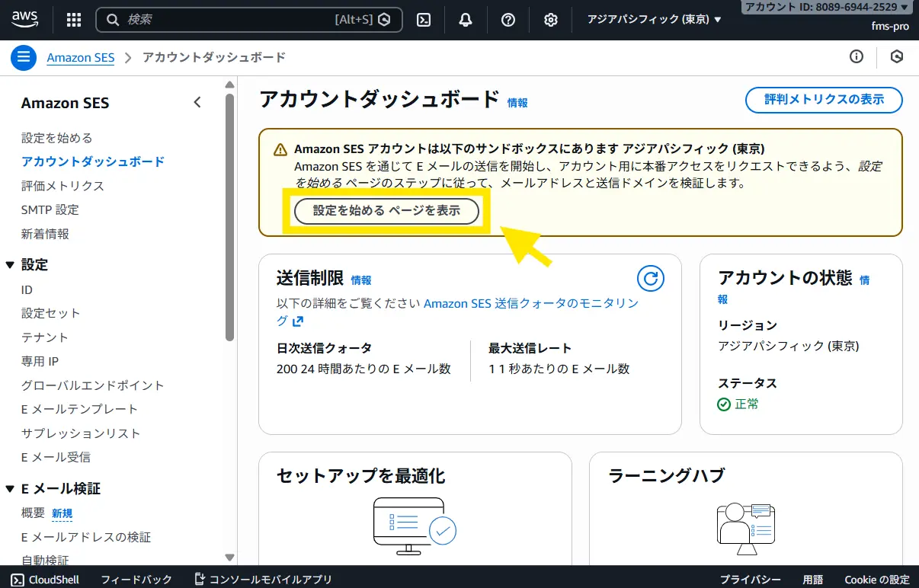Open 評価メトリクス from the sidebar
The width and height of the screenshot is (919, 588).
pyautogui.click(x=62, y=186)
